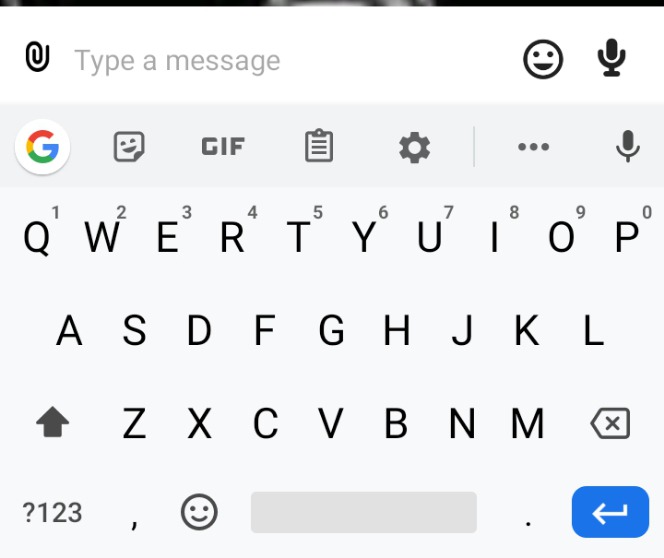The width and height of the screenshot is (664, 558).
Task: Toggle the shift key arrow
Action: click(53, 422)
